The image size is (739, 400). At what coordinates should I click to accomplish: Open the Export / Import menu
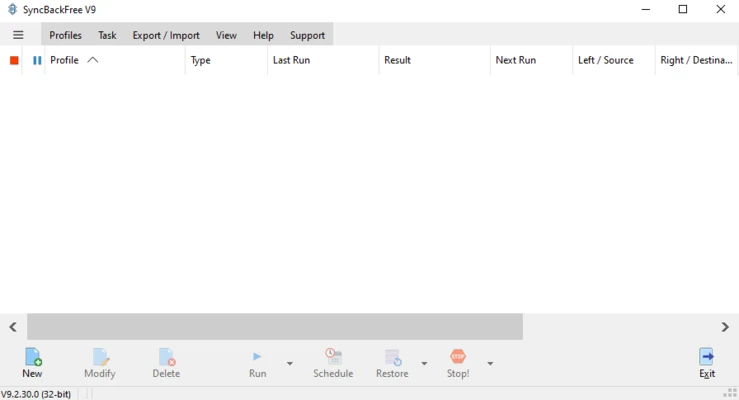tap(166, 35)
